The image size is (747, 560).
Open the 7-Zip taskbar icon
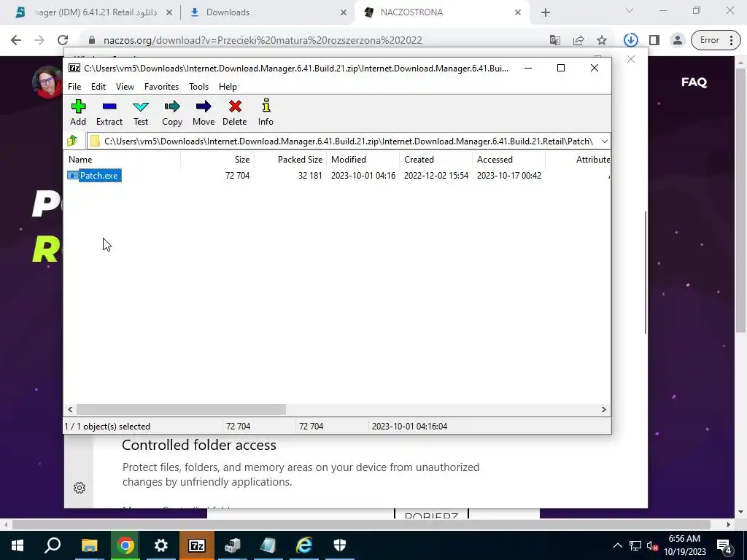click(197, 545)
